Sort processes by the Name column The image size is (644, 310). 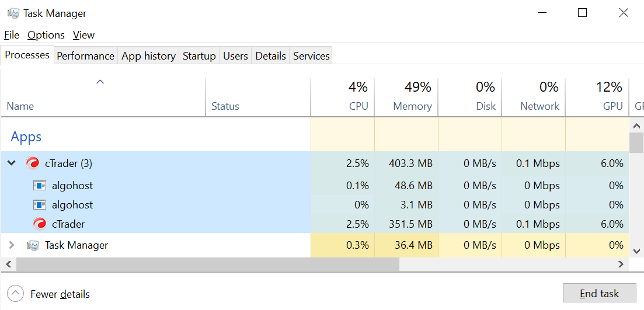pyautogui.click(x=20, y=106)
